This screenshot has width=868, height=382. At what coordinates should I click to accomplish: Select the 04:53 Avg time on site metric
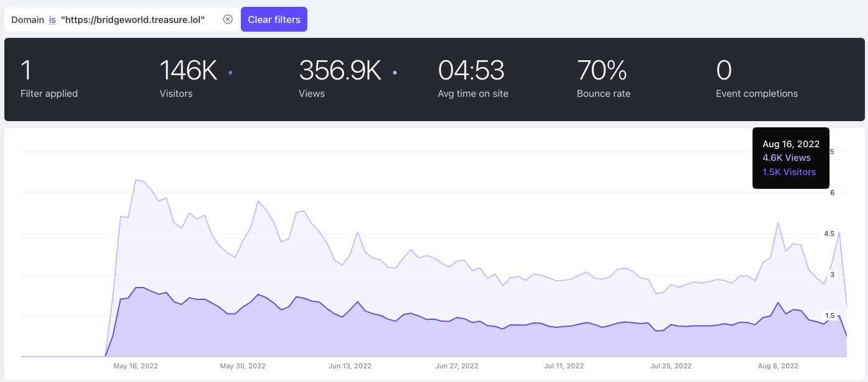pos(473,78)
